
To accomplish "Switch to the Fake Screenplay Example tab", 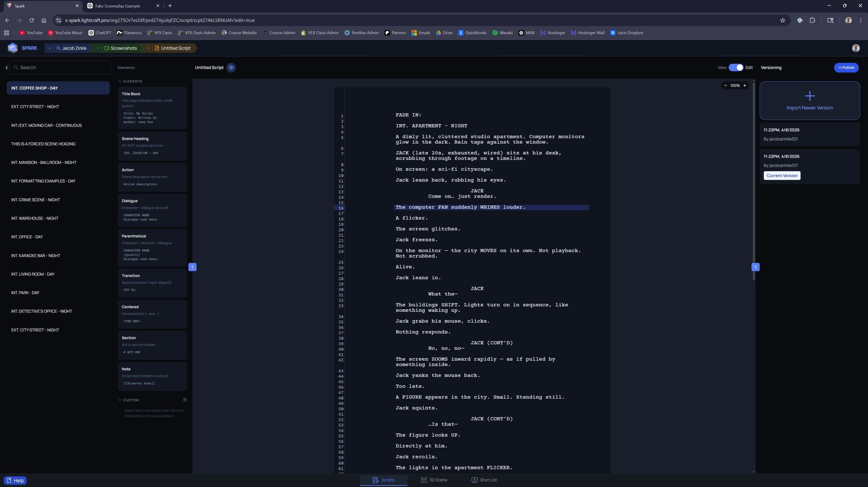I will click(117, 6).
